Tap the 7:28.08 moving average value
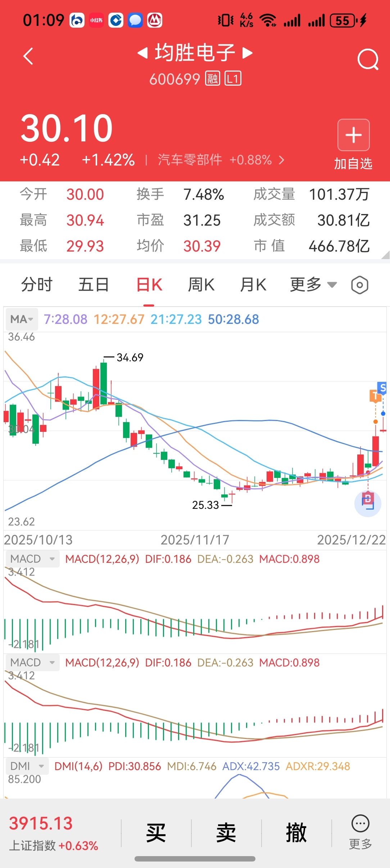The height and width of the screenshot is (868, 390). click(65, 320)
